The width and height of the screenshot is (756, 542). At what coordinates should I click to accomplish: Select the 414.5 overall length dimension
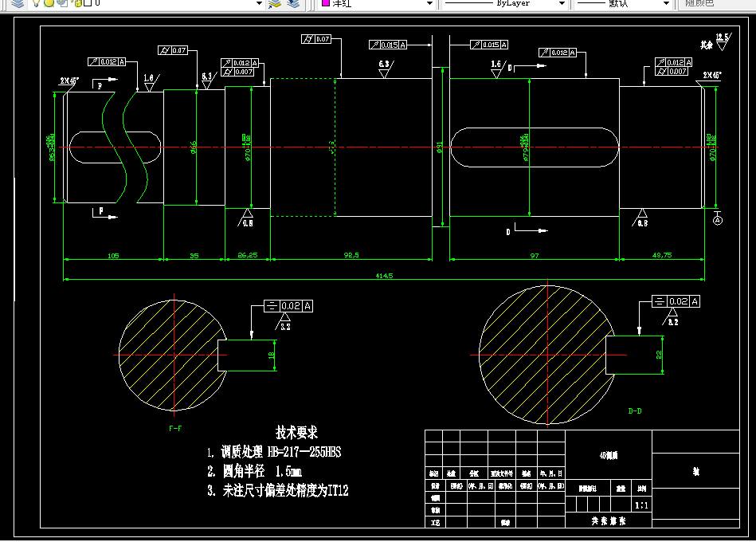point(384,276)
